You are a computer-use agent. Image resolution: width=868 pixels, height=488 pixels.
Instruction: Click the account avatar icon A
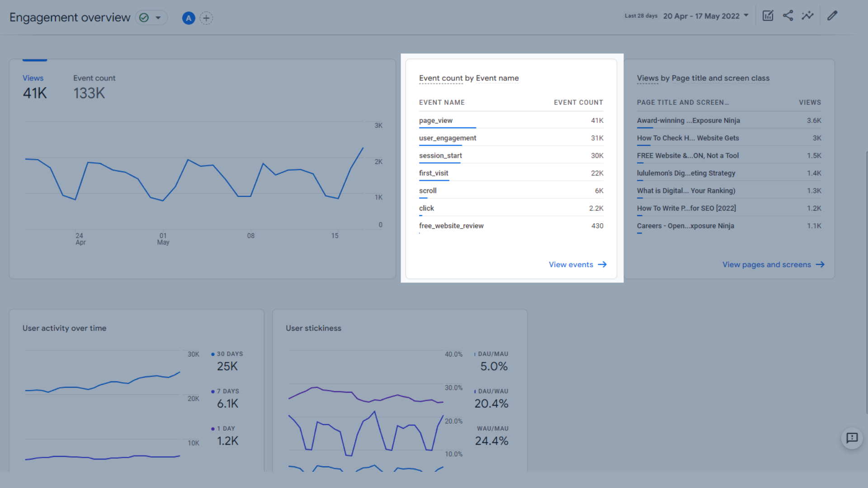click(189, 17)
